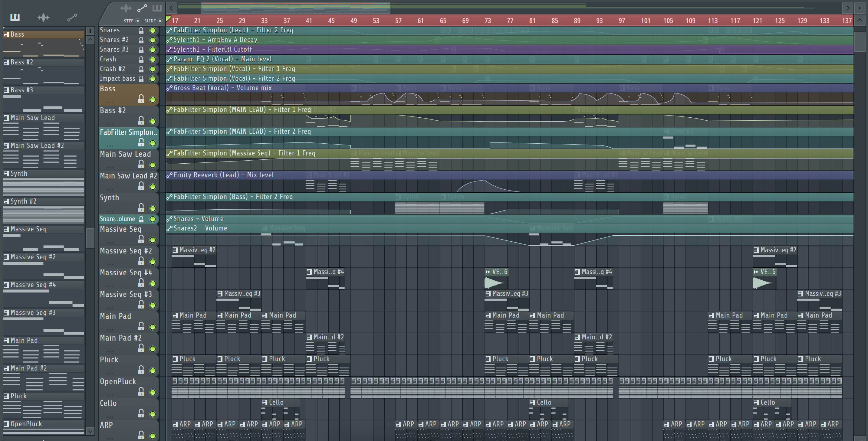Enable the SLIDE radio option
Image resolution: width=868 pixels, height=441 pixels.
point(160,21)
